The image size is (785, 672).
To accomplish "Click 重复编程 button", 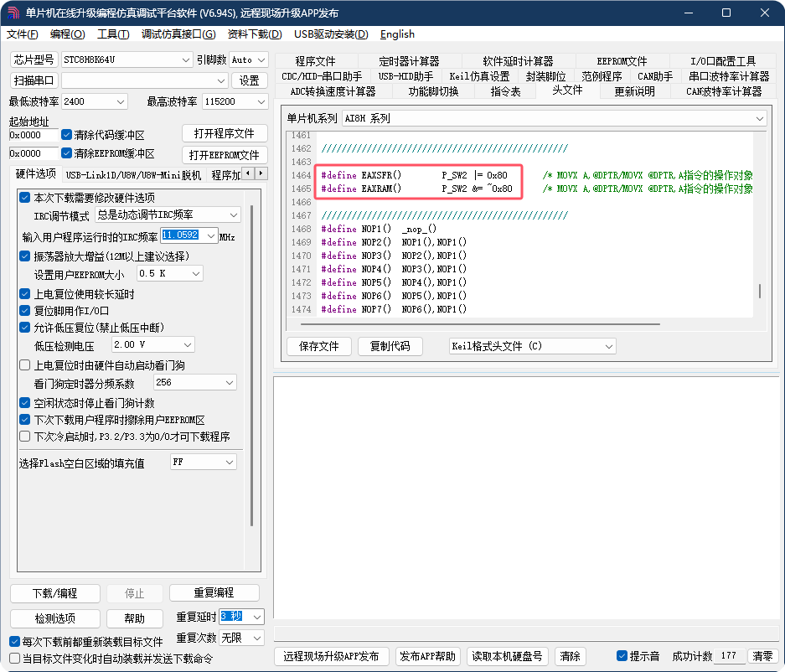I will (x=214, y=593).
